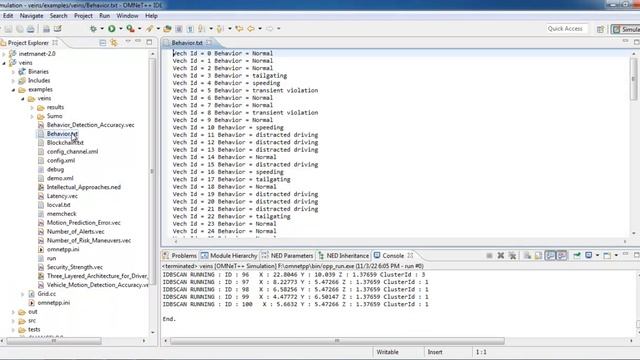Click the Open Type folder icon in toolbar
This screenshot has height=360, width=640.
point(167,29)
